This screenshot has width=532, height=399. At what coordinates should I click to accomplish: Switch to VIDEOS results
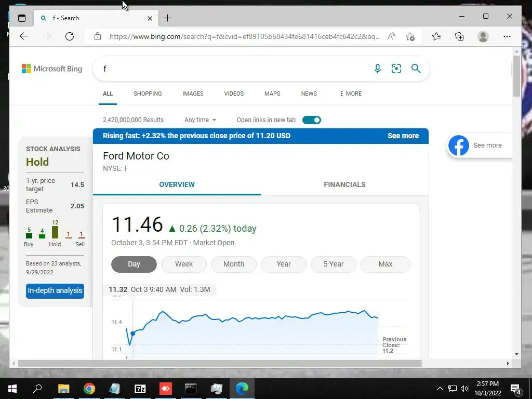point(234,94)
